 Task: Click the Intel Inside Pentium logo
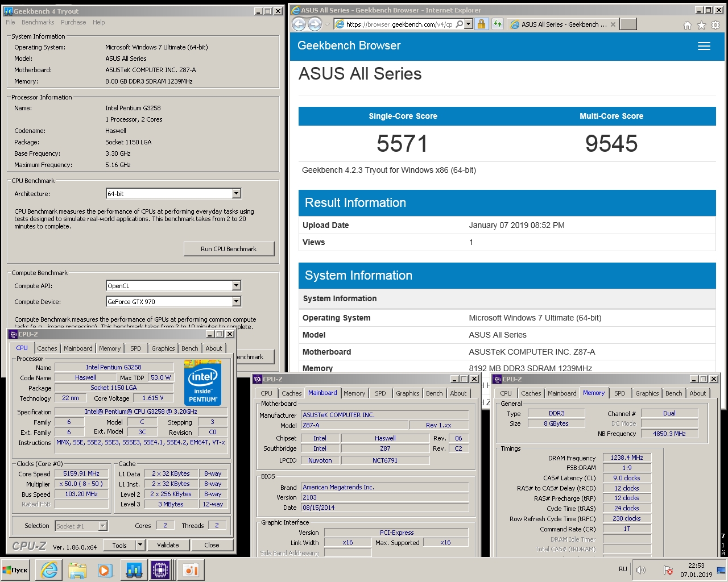pyautogui.click(x=203, y=383)
